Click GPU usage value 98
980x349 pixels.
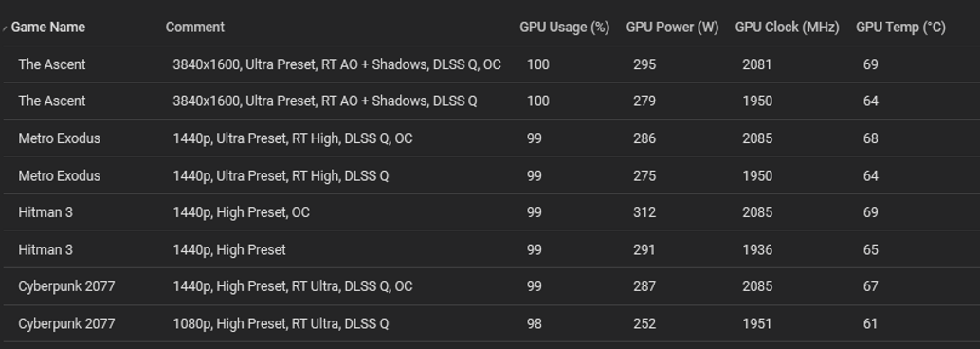(535, 323)
